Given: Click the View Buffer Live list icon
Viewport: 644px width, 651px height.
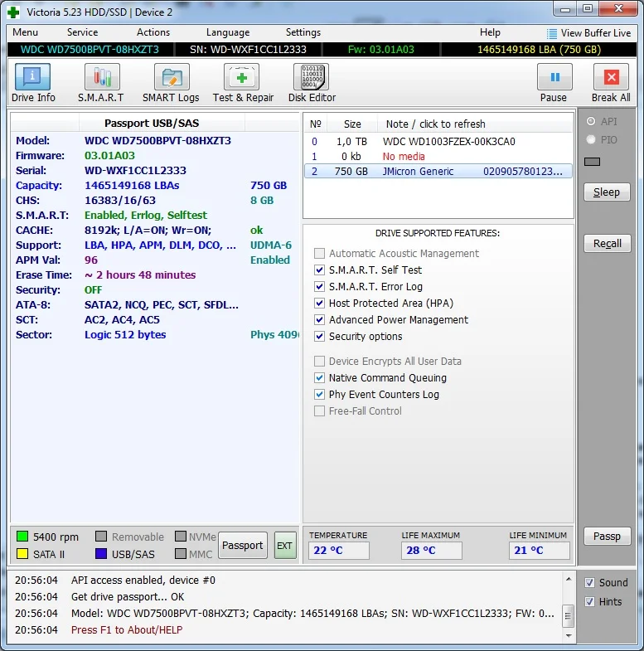Looking at the screenshot, I should click(551, 33).
